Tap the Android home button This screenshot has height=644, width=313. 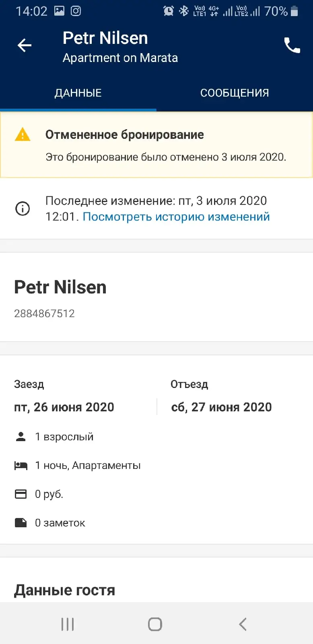155,624
